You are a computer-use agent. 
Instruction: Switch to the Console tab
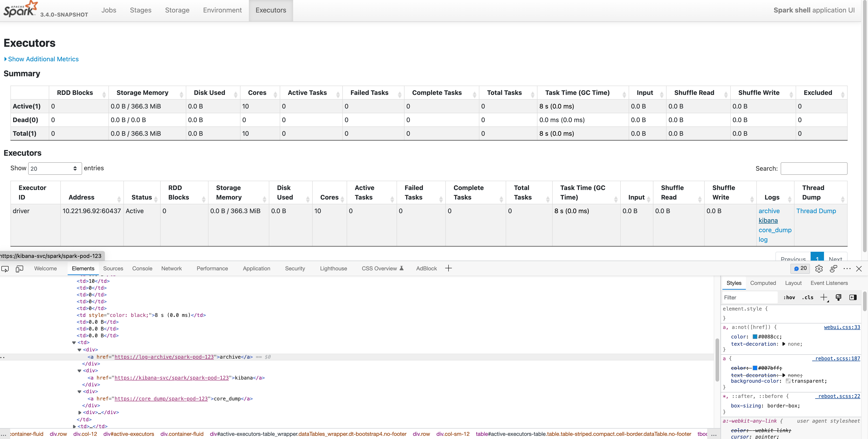point(142,268)
